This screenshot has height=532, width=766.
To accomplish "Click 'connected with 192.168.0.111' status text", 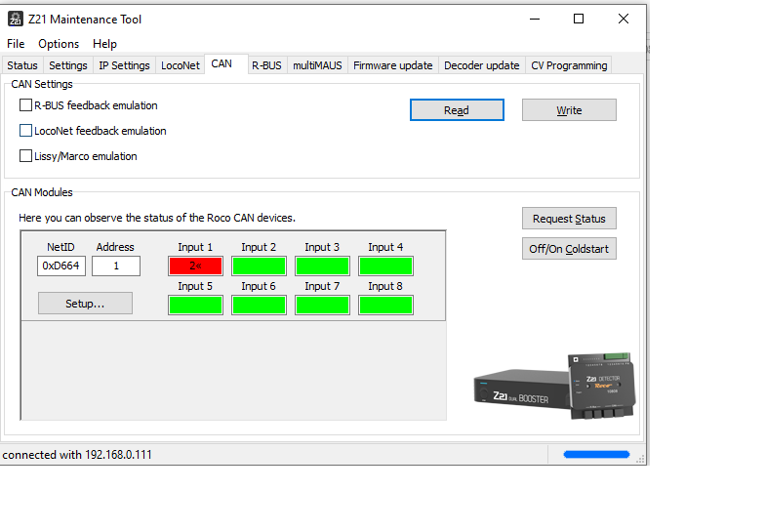I will (x=77, y=455).
